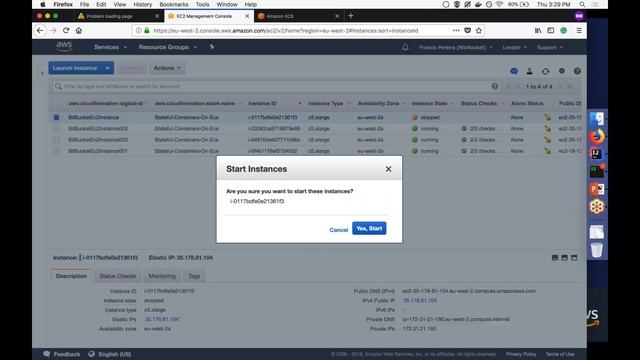Toggle the select-all header checkbox
The width and height of the screenshot is (640, 360).
coord(56,104)
